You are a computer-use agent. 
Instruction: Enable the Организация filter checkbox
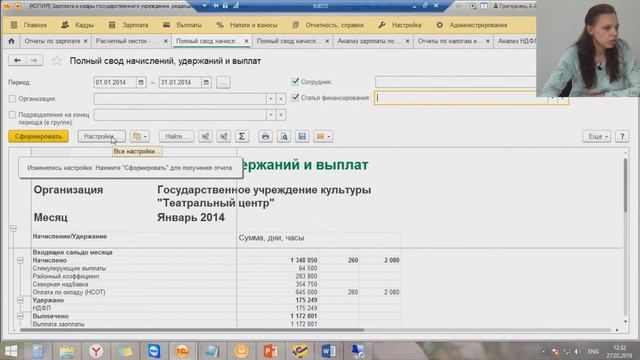tap(12, 99)
